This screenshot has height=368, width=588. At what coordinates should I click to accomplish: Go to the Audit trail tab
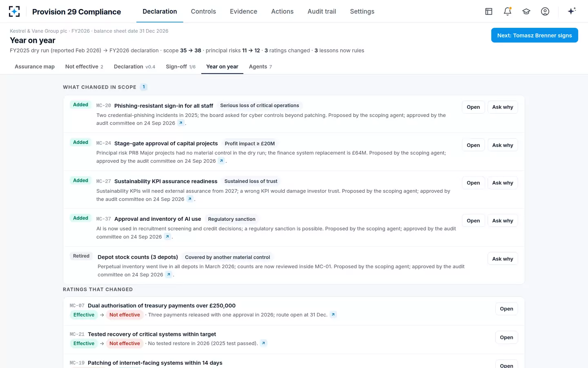[322, 11]
